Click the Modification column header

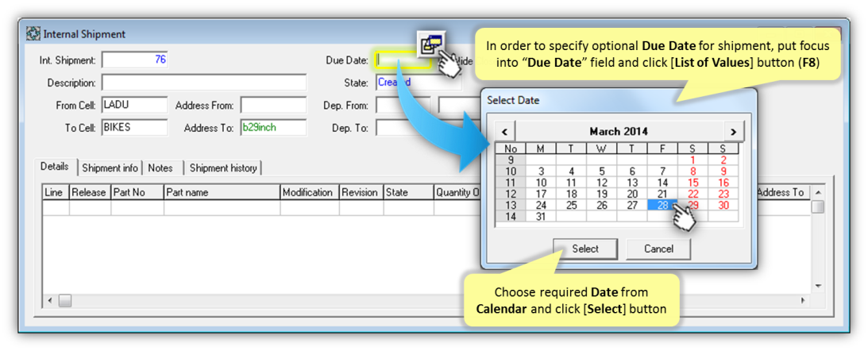click(310, 192)
